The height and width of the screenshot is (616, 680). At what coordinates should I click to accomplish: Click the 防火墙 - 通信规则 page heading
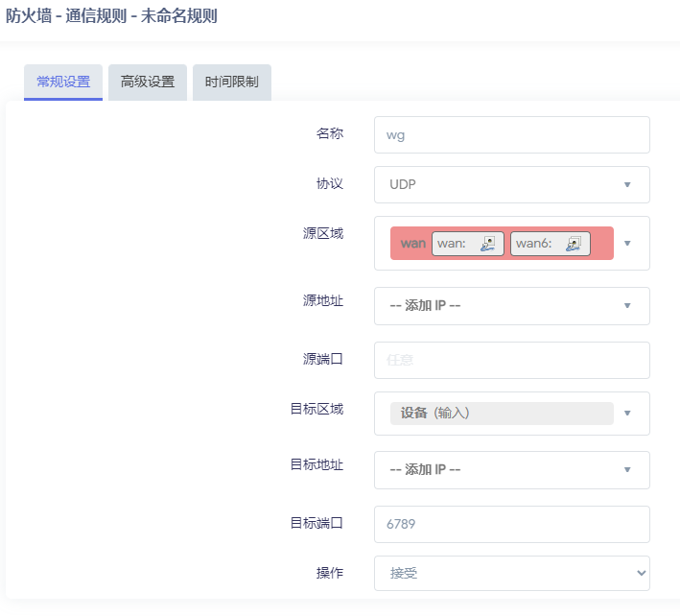pyautogui.click(x=111, y=16)
